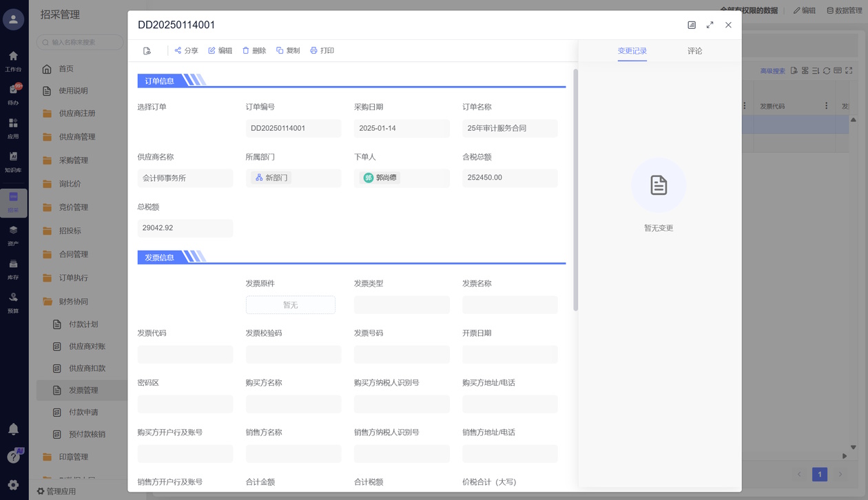Click the 复制 copy button
Viewport: 868px width, 500px height.
287,51
